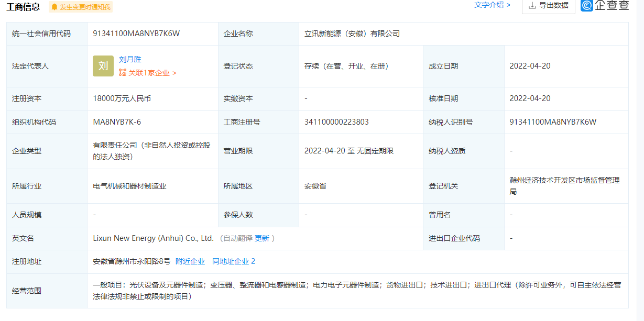Click the 纳税人识别号 value
This screenshot has height=321, width=644.
[553, 122]
